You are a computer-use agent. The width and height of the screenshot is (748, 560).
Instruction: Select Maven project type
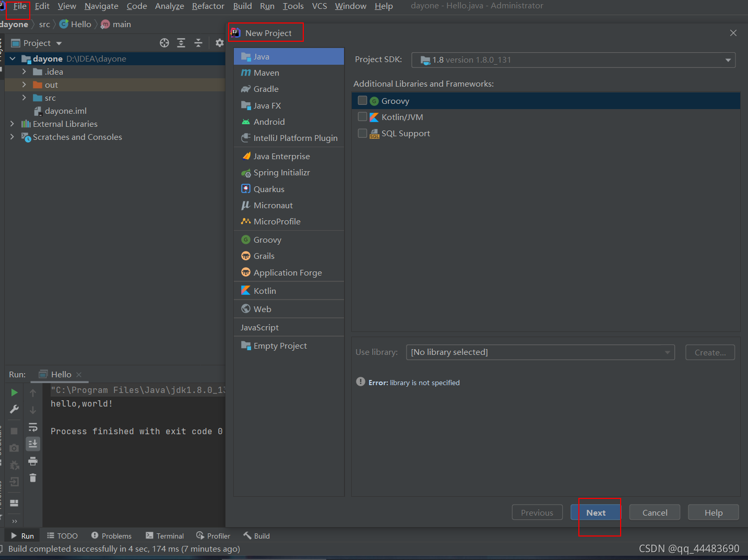pyautogui.click(x=289, y=73)
